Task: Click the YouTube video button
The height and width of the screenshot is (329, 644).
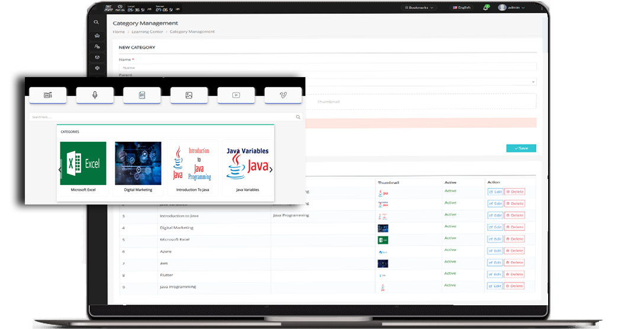Action: 236,95
